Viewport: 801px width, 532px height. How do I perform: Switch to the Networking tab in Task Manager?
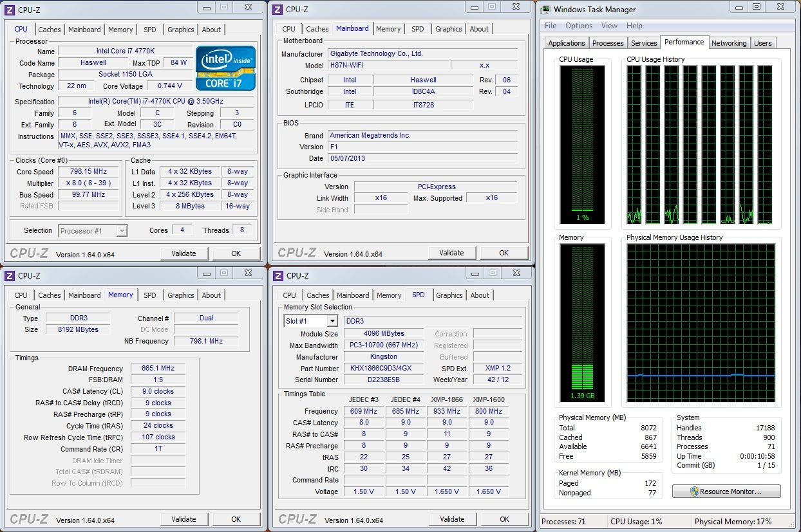[x=729, y=43]
